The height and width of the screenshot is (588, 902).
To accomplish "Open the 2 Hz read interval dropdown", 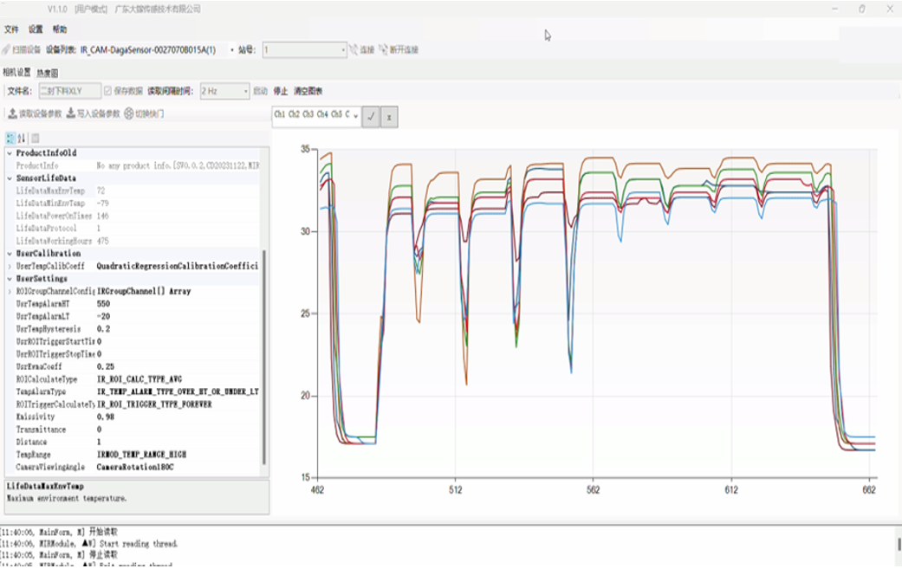I will point(243,91).
